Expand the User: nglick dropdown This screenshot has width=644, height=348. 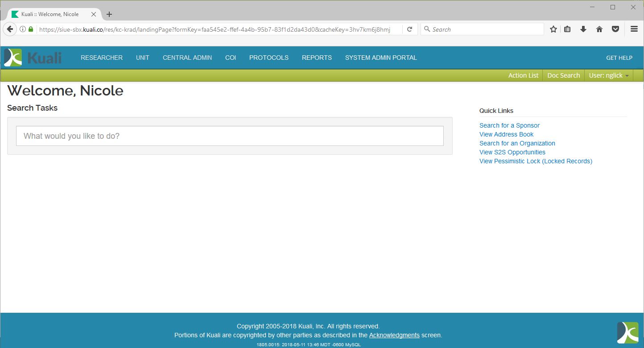point(608,75)
